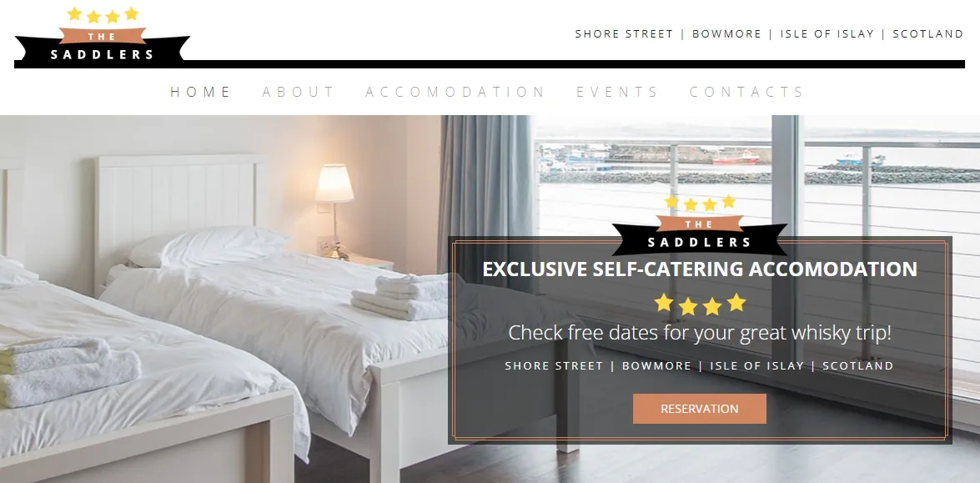
Task: Click 'Check free dates for your great whisky trip!'
Action: 700,332
